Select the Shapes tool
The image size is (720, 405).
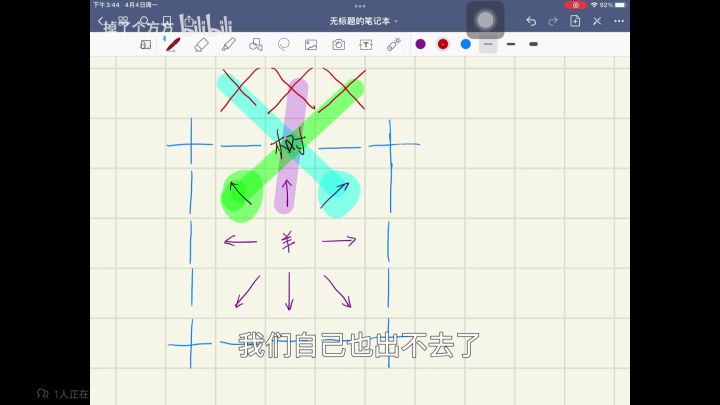tap(256, 45)
